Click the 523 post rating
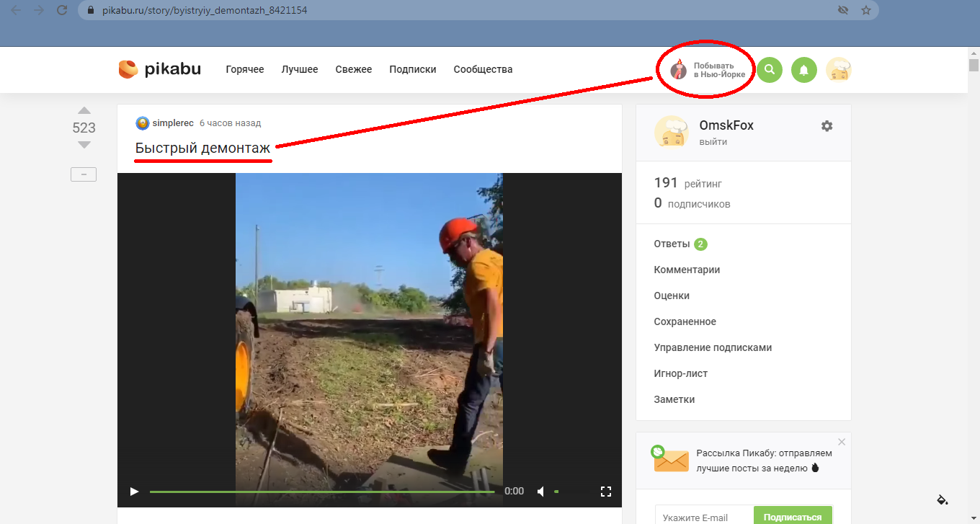 click(84, 128)
